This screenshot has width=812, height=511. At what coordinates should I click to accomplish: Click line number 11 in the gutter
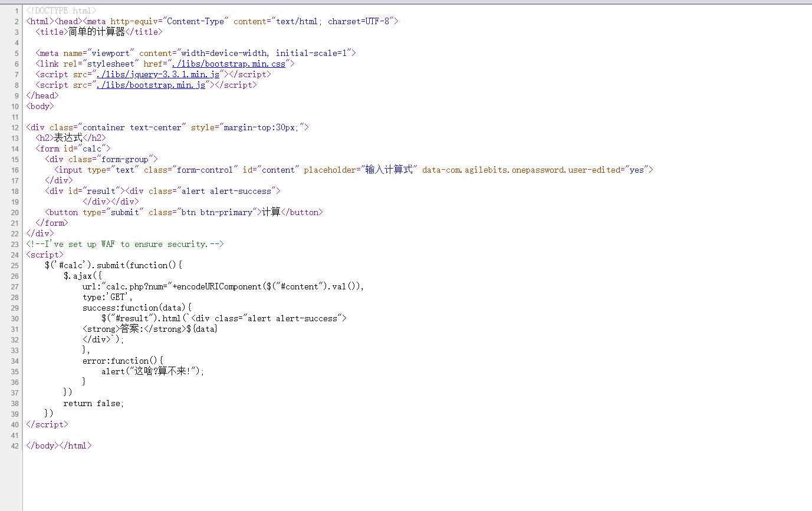pyautogui.click(x=15, y=117)
